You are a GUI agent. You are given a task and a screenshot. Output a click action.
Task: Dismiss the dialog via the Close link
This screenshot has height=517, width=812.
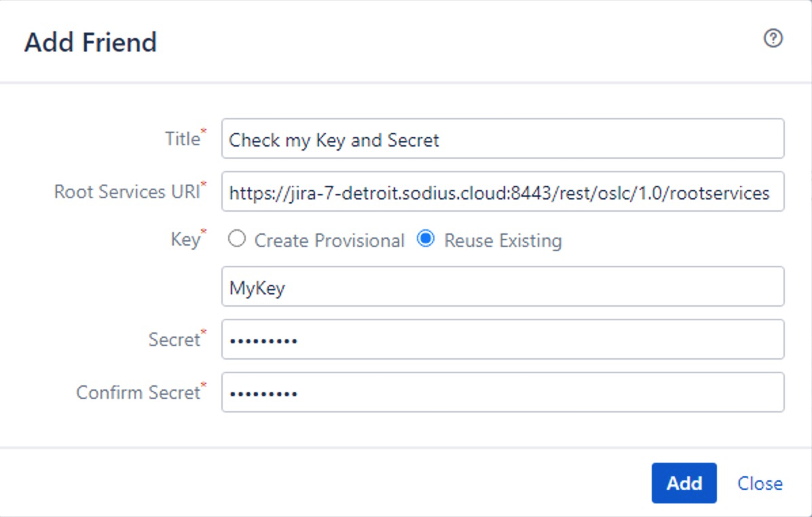(x=760, y=483)
